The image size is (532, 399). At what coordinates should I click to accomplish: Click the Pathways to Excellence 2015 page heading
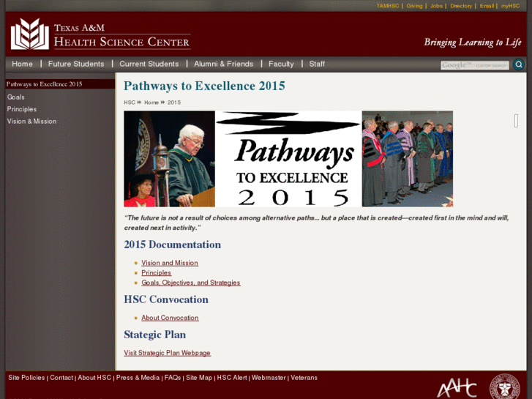coord(204,86)
